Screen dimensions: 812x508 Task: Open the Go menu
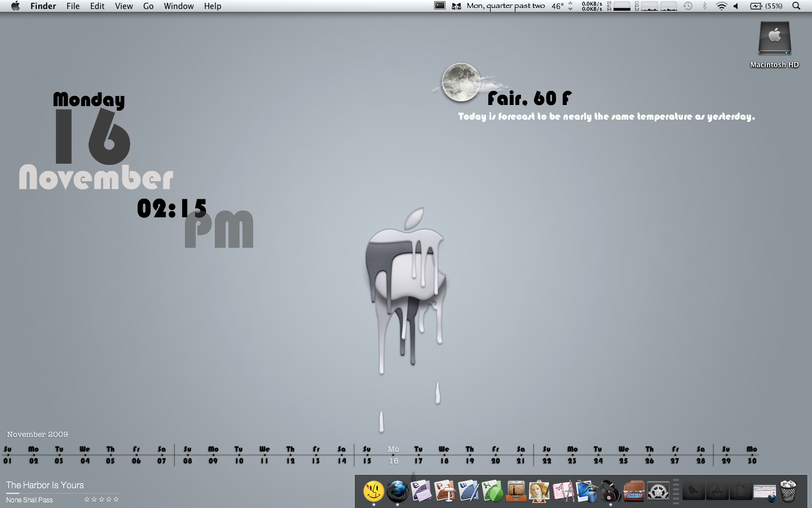click(148, 6)
